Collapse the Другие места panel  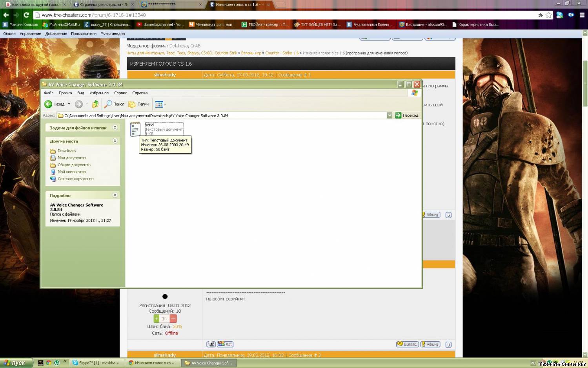115,141
